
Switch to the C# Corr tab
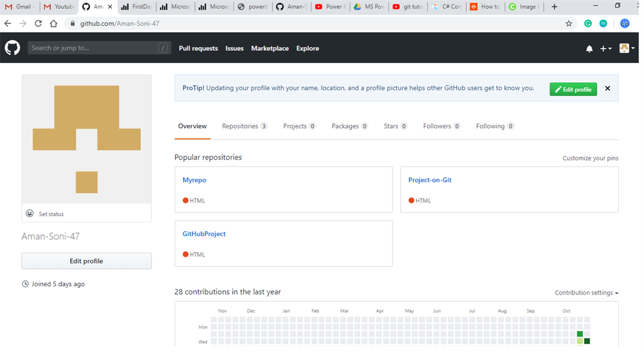point(447,6)
